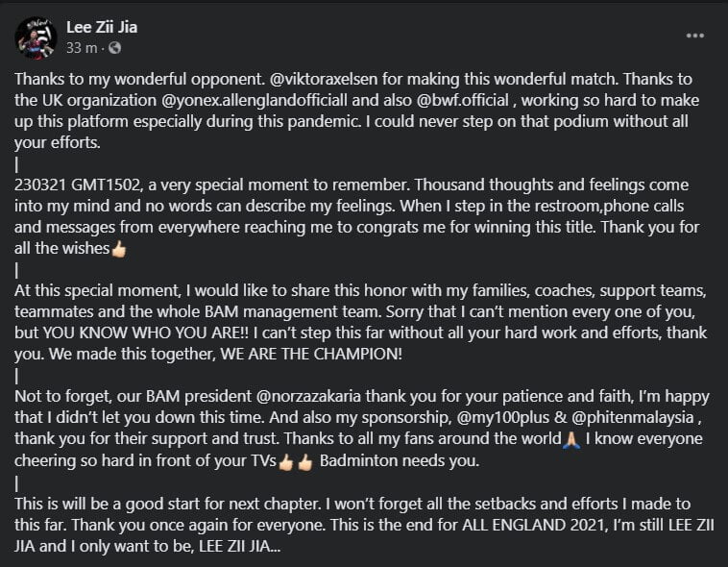
Task: Click the thumbs-up emoji after 'all the wishes'
Action: point(119,249)
